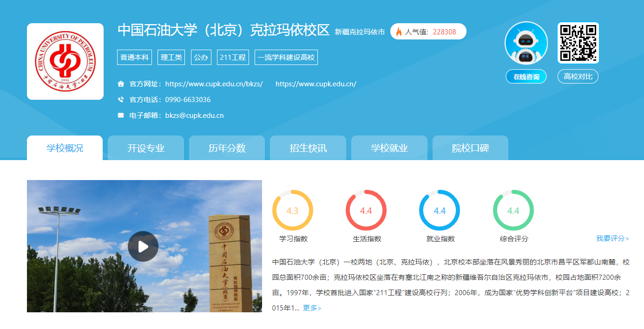Click the QR code image
This screenshot has width=644, height=329.
tap(578, 43)
